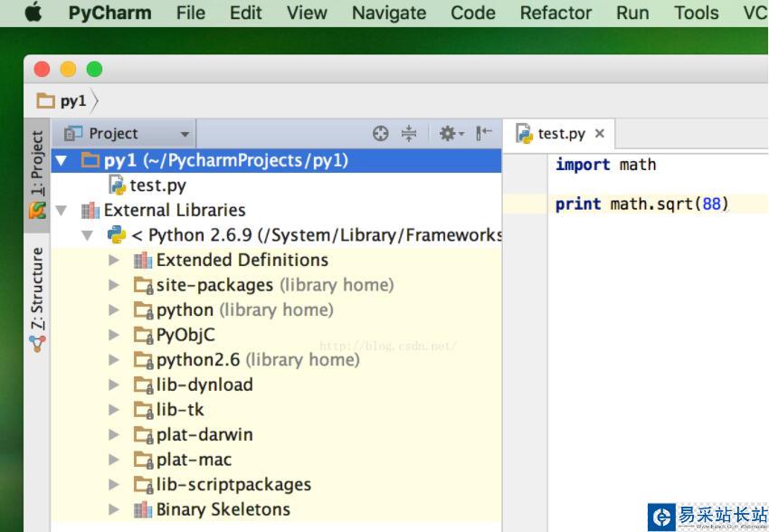Click the collapse all icon in Project panel
769x532 pixels.
(x=409, y=134)
